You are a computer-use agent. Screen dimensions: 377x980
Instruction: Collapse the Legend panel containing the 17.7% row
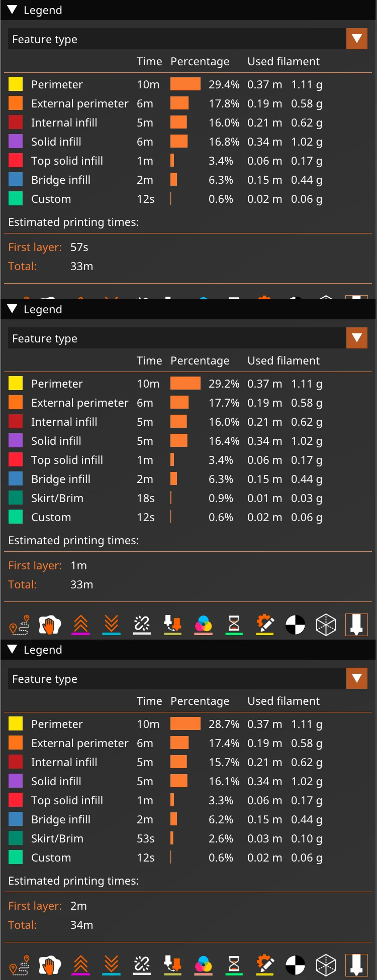pos(13,309)
